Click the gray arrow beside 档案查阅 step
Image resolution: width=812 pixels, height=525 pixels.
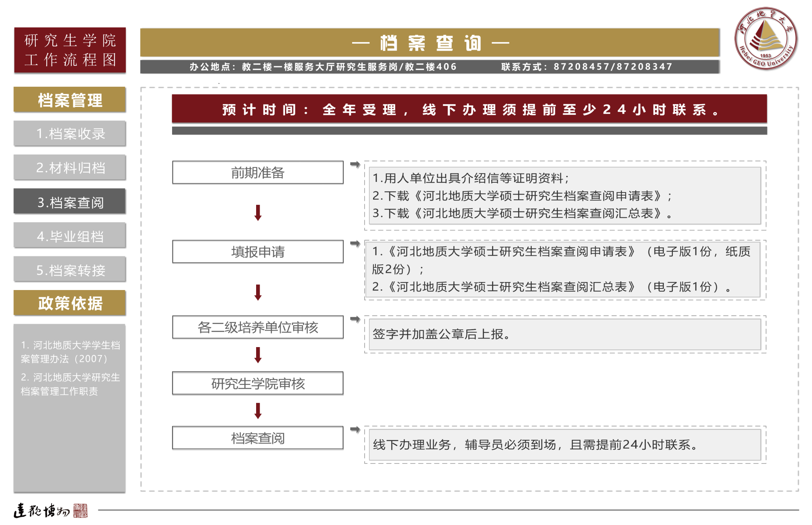(355, 430)
